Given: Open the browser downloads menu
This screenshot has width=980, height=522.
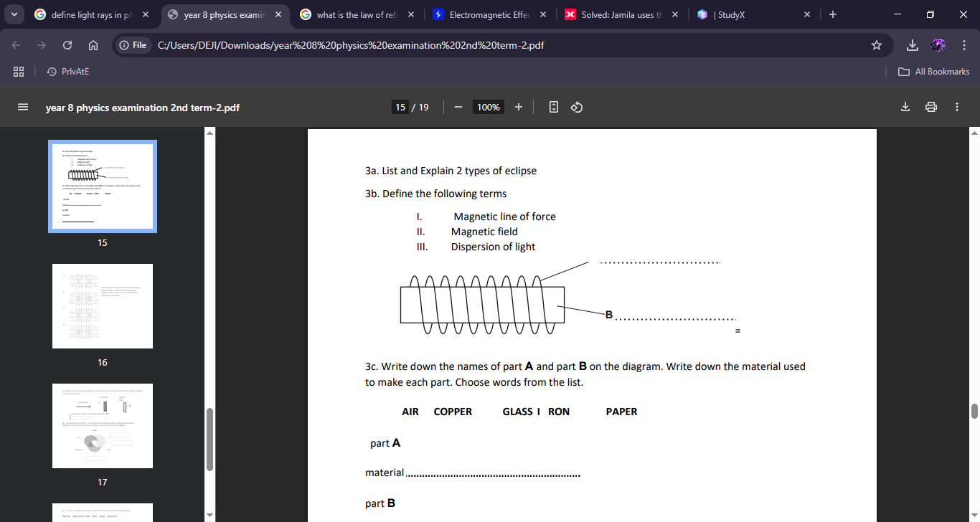Looking at the screenshot, I should click(x=913, y=44).
